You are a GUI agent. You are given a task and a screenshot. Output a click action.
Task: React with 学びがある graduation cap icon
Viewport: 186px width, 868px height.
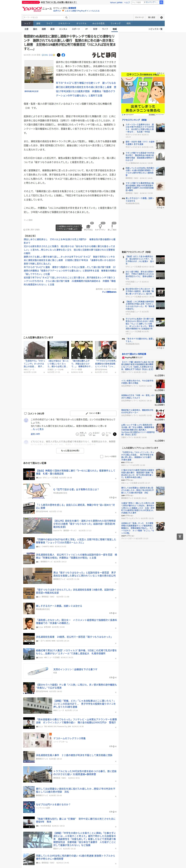pyautogui.click(x=89, y=226)
